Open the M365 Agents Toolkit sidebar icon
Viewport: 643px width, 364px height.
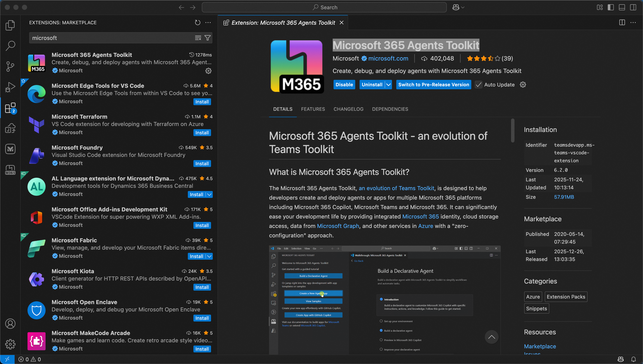(x=10, y=170)
